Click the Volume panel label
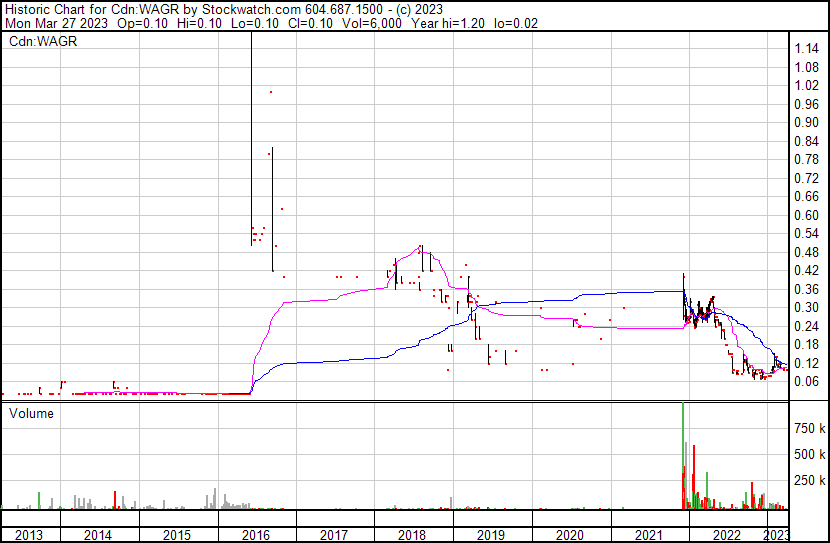Image resolution: width=830 pixels, height=543 pixels. coord(32,413)
